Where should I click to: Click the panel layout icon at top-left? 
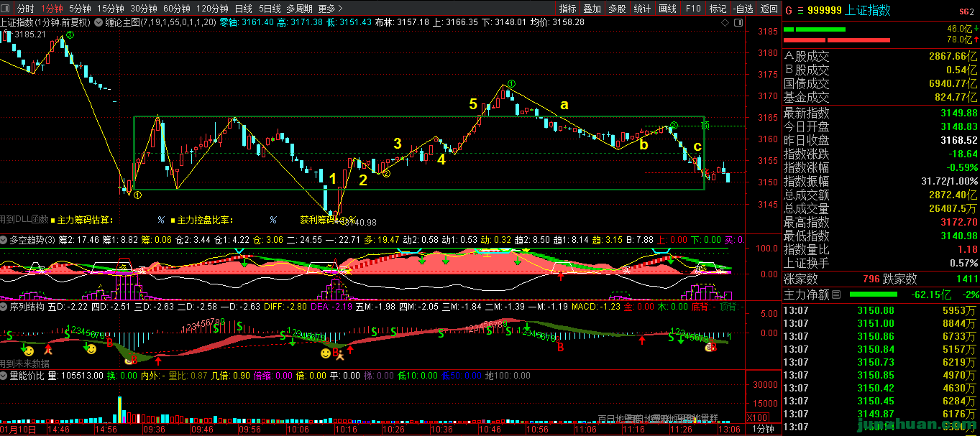tap(6, 9)
